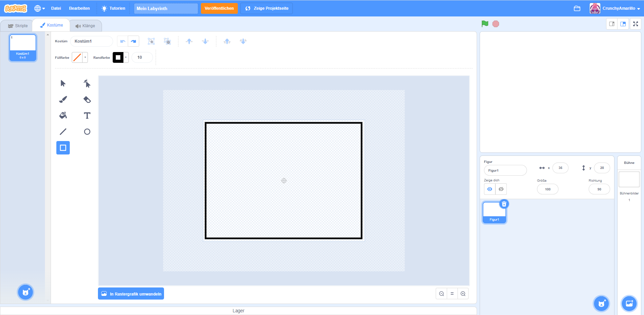Select the Circle tool
Viewport: 644px width, 315px height.
tap(87, 132)
